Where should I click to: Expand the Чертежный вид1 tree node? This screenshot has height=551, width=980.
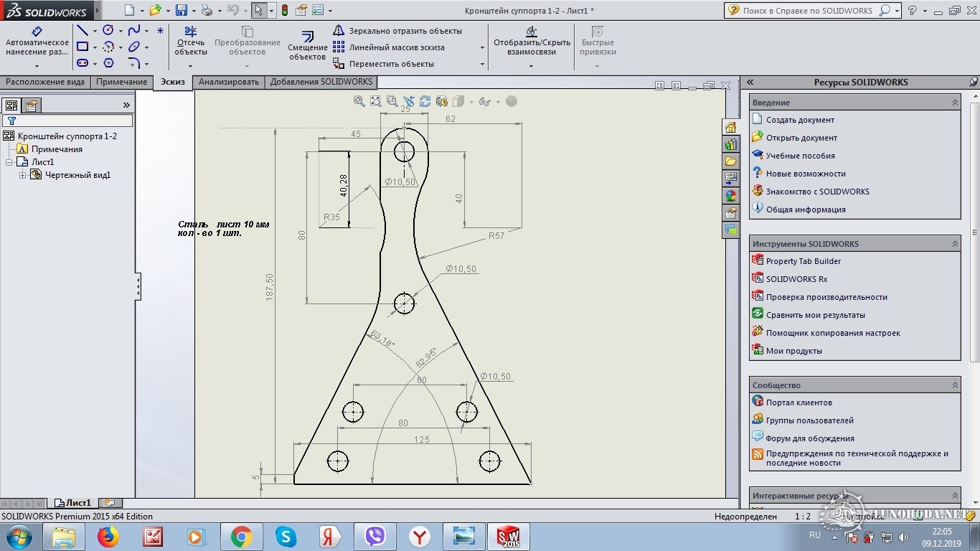point(23,175)
